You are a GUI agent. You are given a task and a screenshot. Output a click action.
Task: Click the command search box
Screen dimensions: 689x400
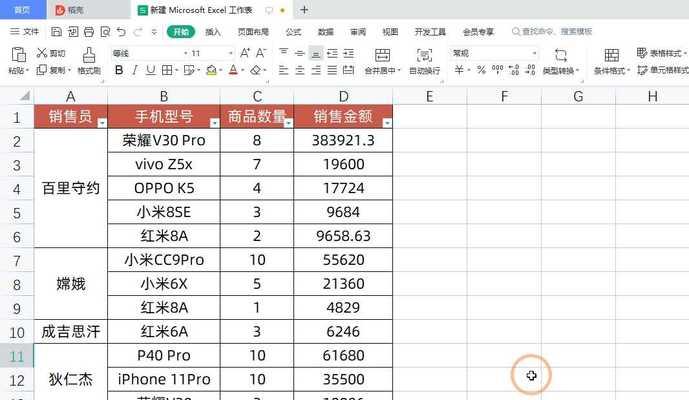pyautogui.click(x=552, y=32)
